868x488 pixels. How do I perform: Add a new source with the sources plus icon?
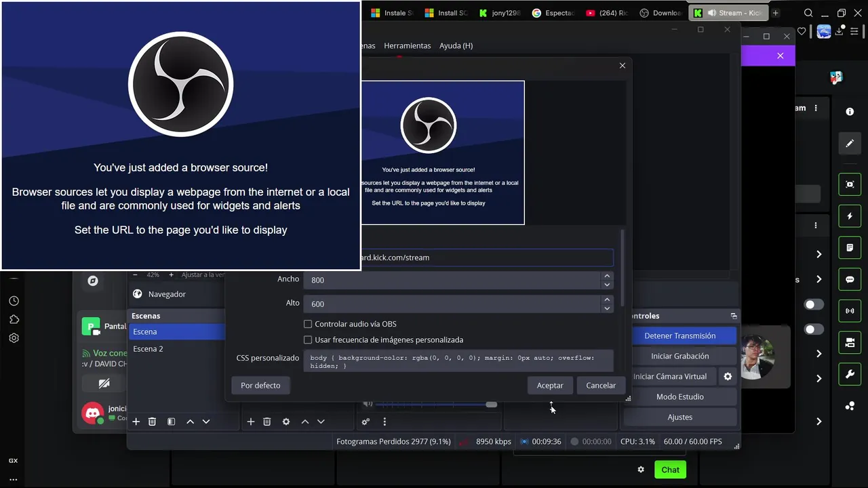(x=250, y=422)
